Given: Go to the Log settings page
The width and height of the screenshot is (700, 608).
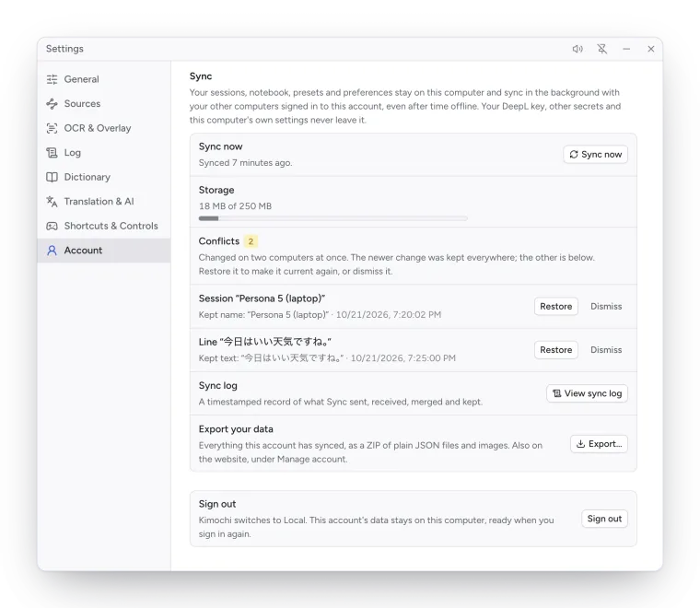Looking at the screenshot, I should tap(103, 153).
